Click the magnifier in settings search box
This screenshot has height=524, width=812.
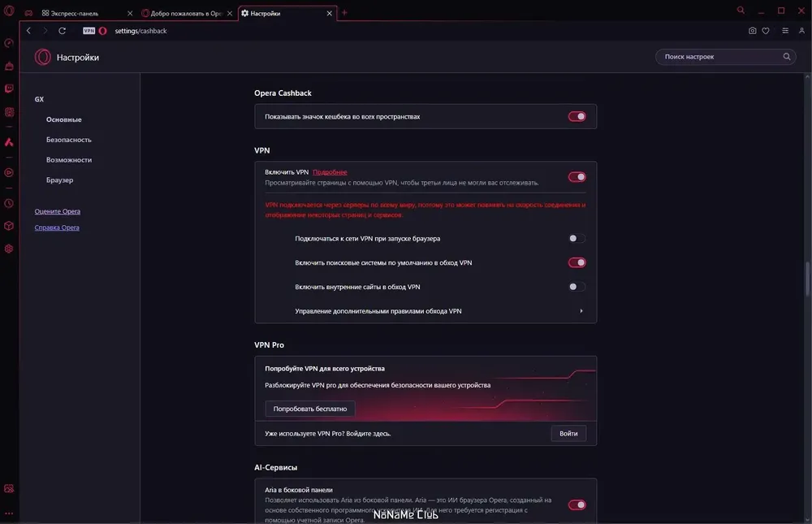click(787, 57)
